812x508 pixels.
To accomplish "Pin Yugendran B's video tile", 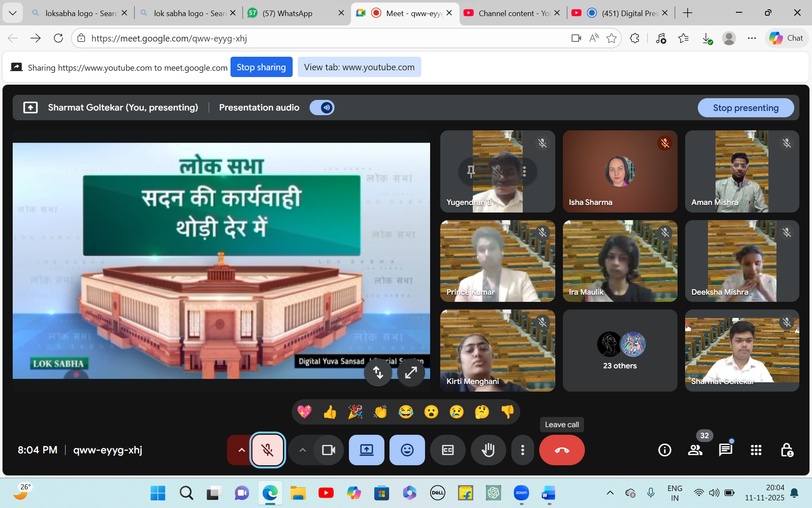I will pos(471,171).
